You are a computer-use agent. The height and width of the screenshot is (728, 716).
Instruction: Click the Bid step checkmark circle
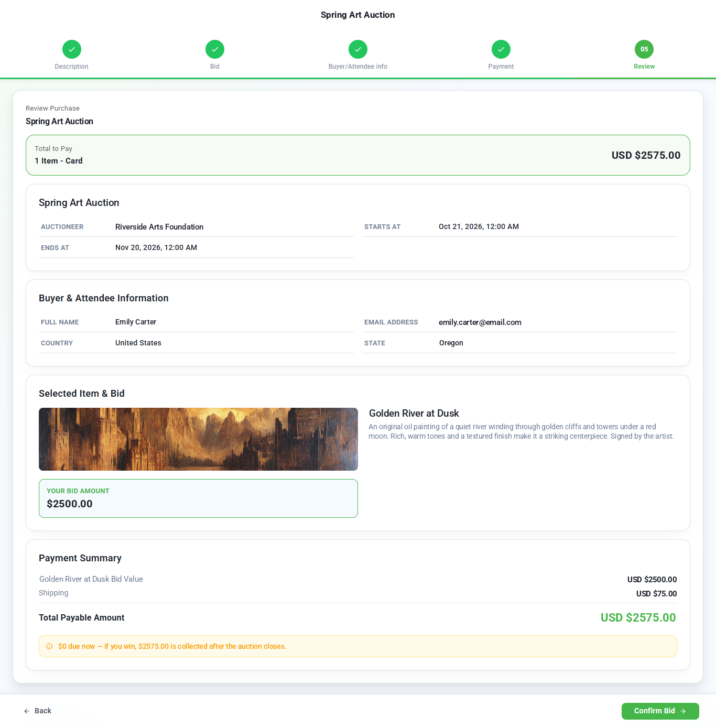[x=215, y=49]
